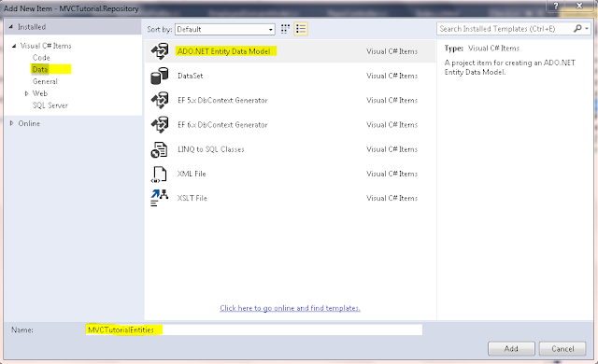Expand the Web tree node arrow
Screen dimensions: 598x364
[x=26, y=93]
